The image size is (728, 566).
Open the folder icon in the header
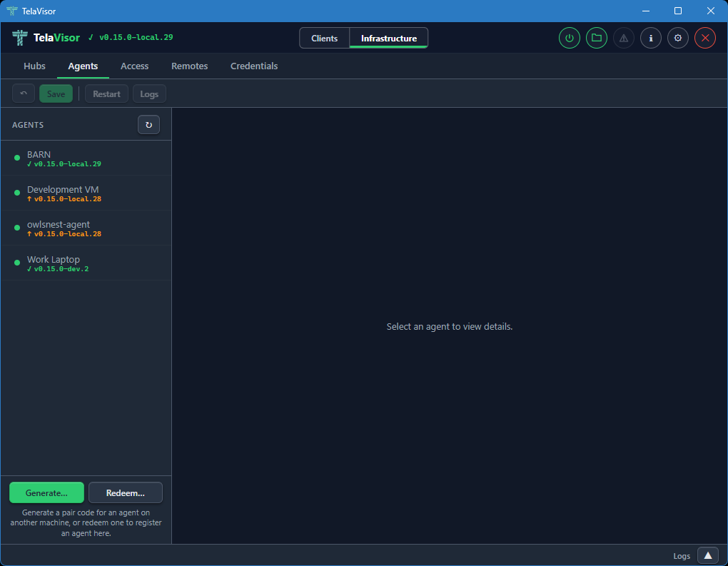pos(597,38)
